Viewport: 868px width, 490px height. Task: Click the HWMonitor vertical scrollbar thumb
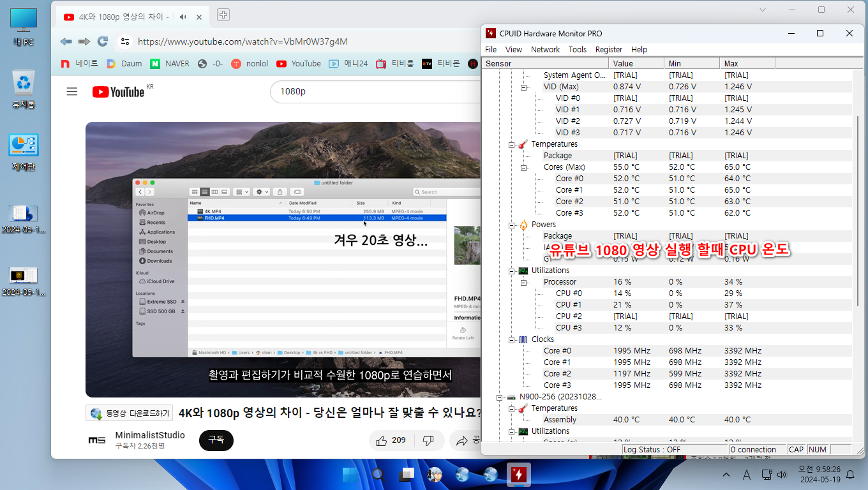[x=859, y=211]
